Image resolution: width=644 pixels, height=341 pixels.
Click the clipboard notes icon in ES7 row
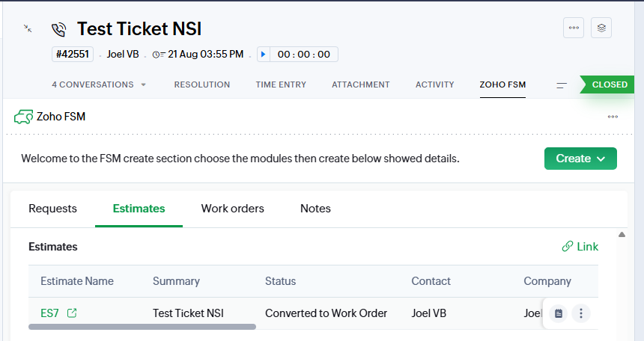tap(558, 314)
